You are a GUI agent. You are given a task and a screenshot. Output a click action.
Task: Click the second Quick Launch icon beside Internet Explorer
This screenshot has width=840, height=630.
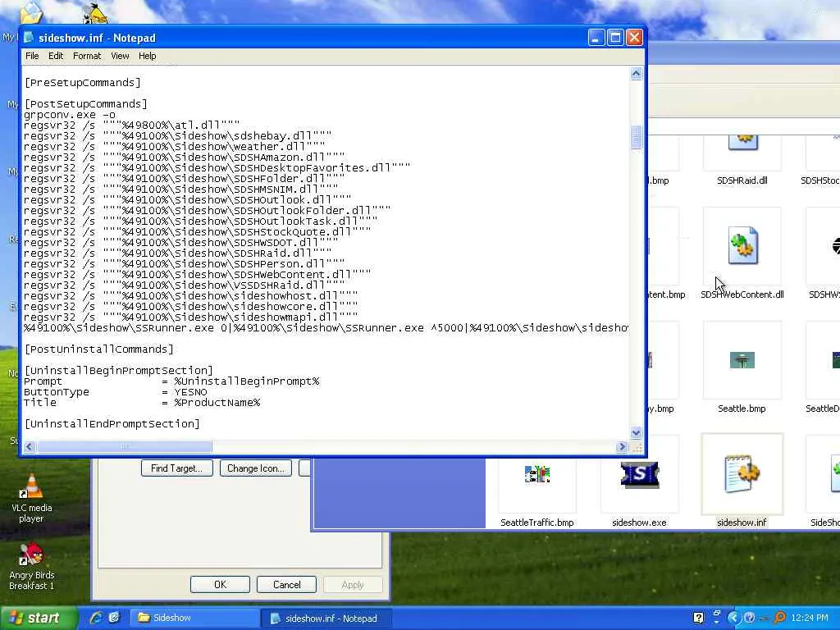114,618
